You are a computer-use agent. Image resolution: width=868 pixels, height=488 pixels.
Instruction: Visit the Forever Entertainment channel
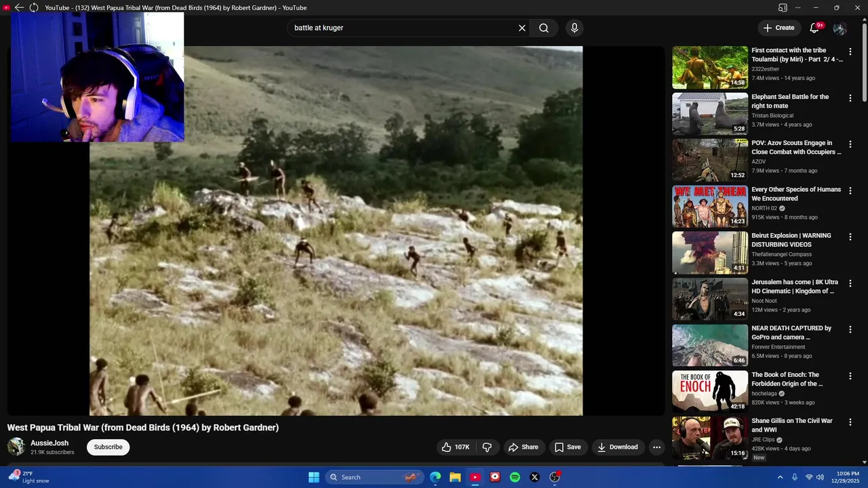coord(778,347)
